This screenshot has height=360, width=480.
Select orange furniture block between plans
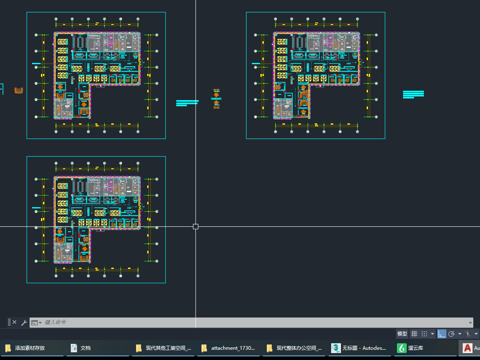click(x=216, y=99)
